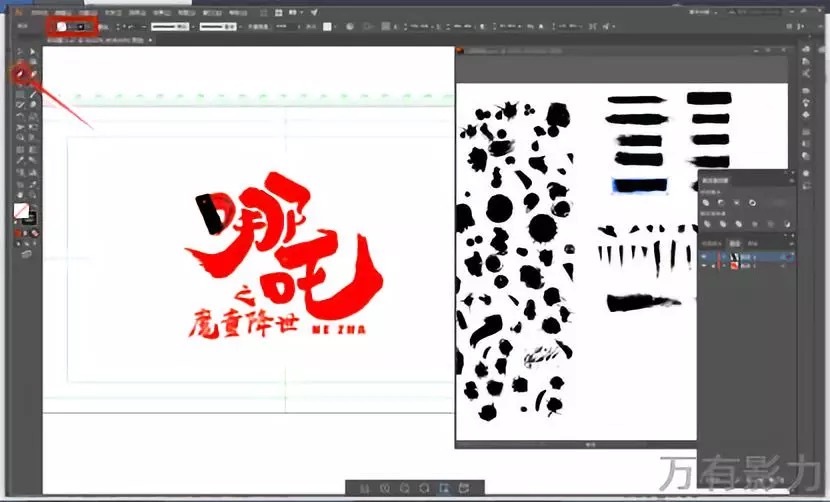
Task: Open the top panel icon in right dock
Action: click(x=808, y=50)
